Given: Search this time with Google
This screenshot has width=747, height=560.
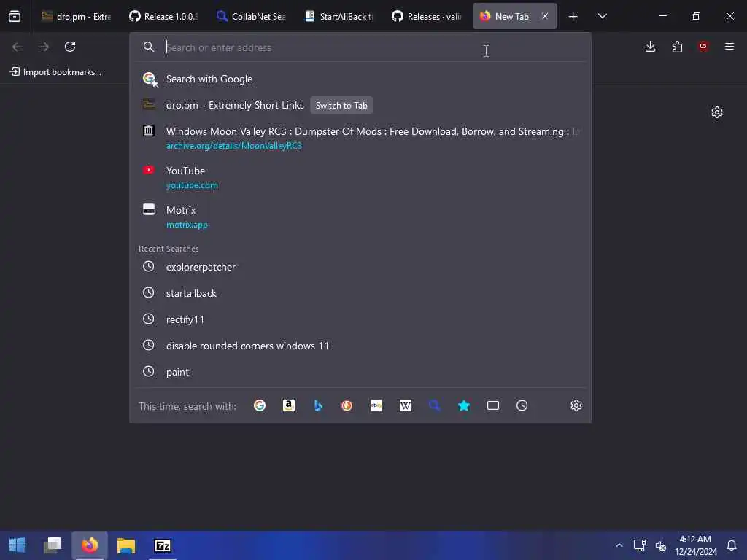Looking at the screenshot, I should (259, 405).
